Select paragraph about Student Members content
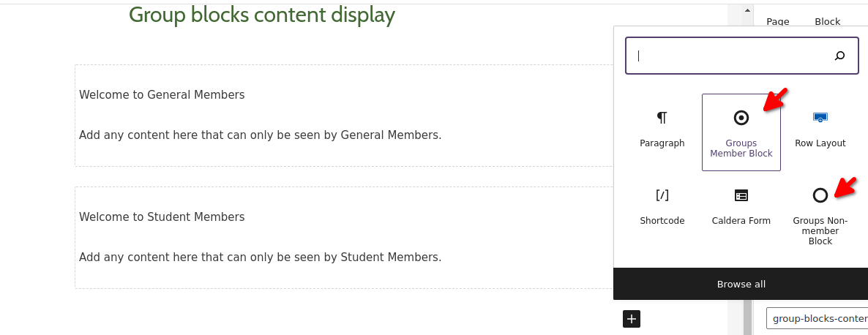 pos(260,257)
